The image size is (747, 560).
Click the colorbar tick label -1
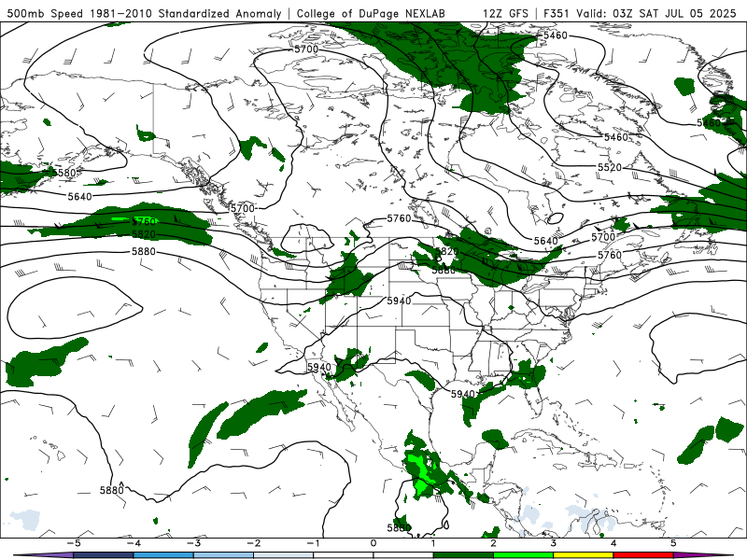(314, 543)
